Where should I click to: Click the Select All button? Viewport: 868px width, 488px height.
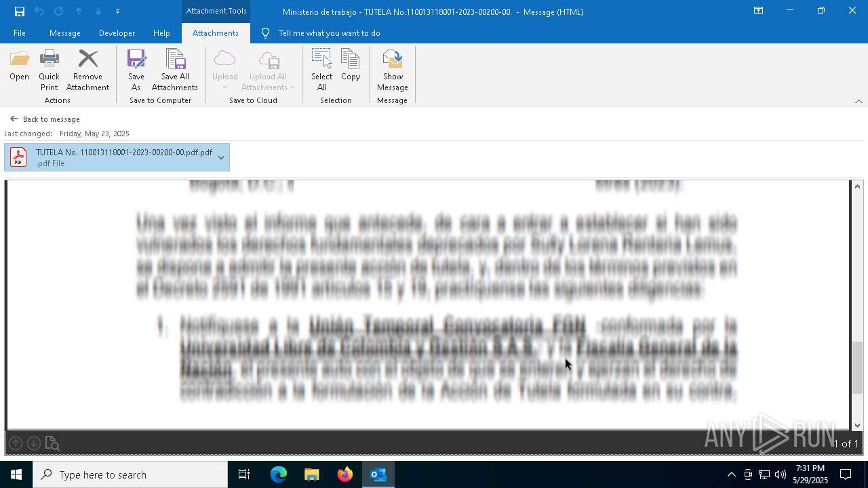coord(322,70)
